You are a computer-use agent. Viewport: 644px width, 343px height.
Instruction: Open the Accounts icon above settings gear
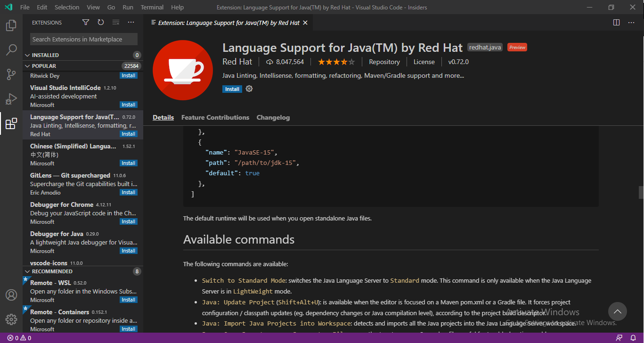[11, 295]
